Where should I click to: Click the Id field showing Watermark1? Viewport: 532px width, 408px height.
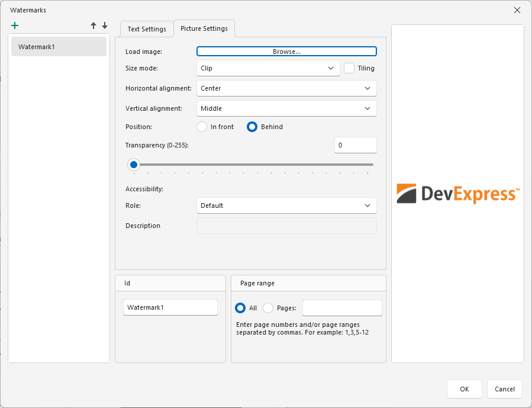pyautogui.click(x=170, y=307)
